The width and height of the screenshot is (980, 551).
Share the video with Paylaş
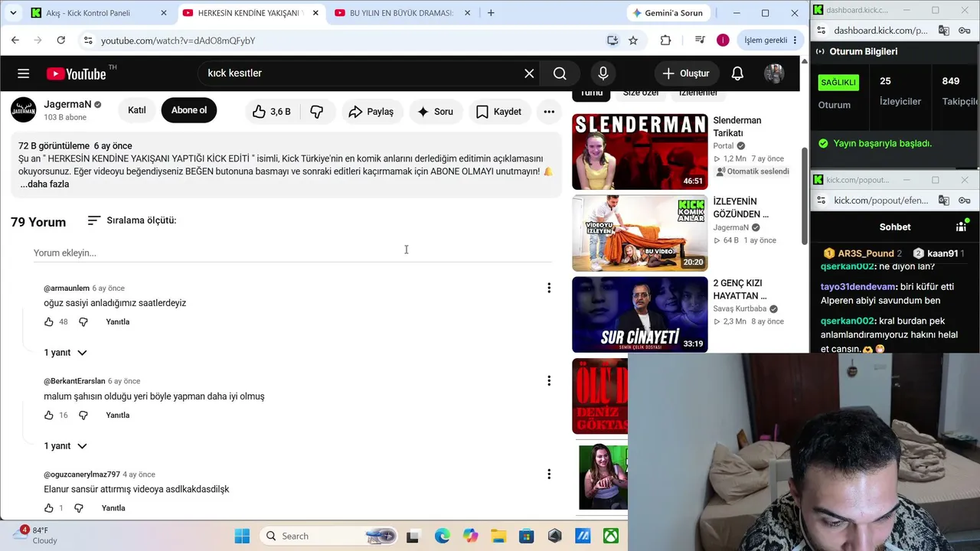[x=371, y=112]
